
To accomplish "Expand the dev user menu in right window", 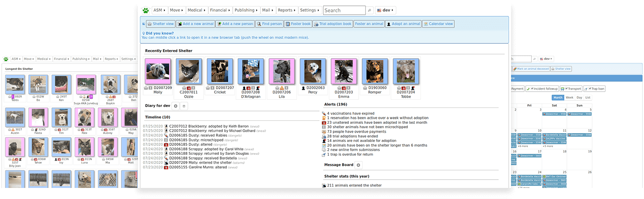I will [x=546, y=59].
